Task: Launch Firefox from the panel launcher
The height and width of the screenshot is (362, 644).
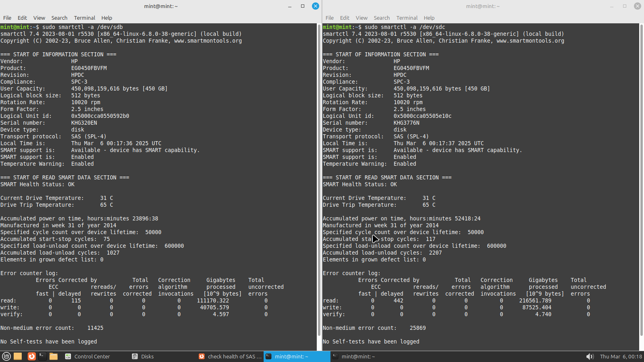Action: click(x=31, y=356)
